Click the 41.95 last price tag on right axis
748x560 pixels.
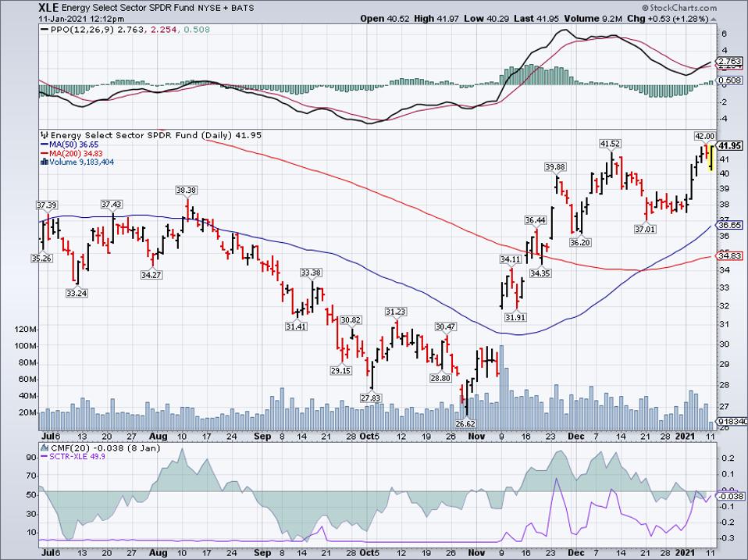click(x=730, y=146)
